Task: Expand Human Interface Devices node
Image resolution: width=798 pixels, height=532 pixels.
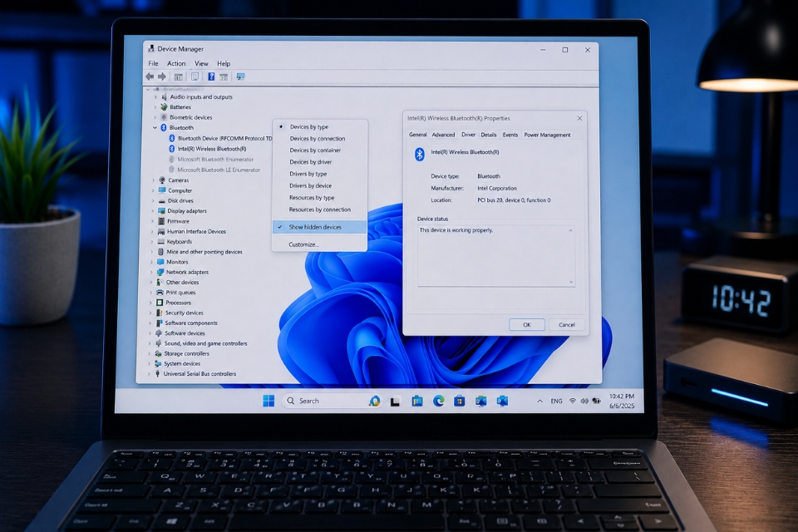Action: tap(152, 232)
